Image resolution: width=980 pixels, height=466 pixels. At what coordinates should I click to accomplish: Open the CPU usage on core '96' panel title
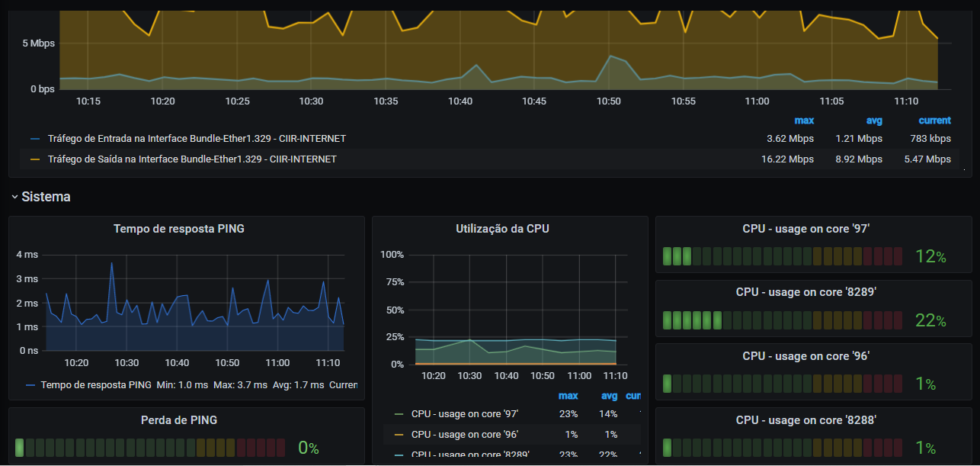(806, 356)
